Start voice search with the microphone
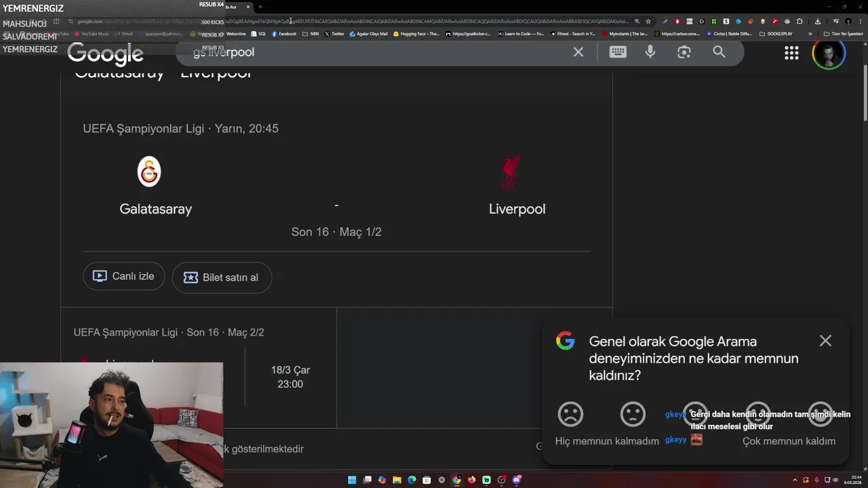The height and width of the screenshot is (488, 868). click(x=650, y=52)
